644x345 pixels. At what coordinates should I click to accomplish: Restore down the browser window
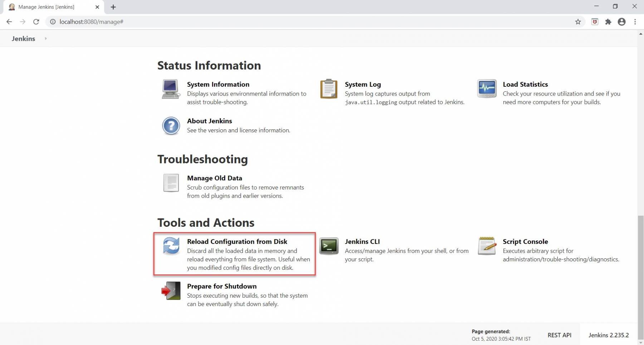click(x=615, y=6)
